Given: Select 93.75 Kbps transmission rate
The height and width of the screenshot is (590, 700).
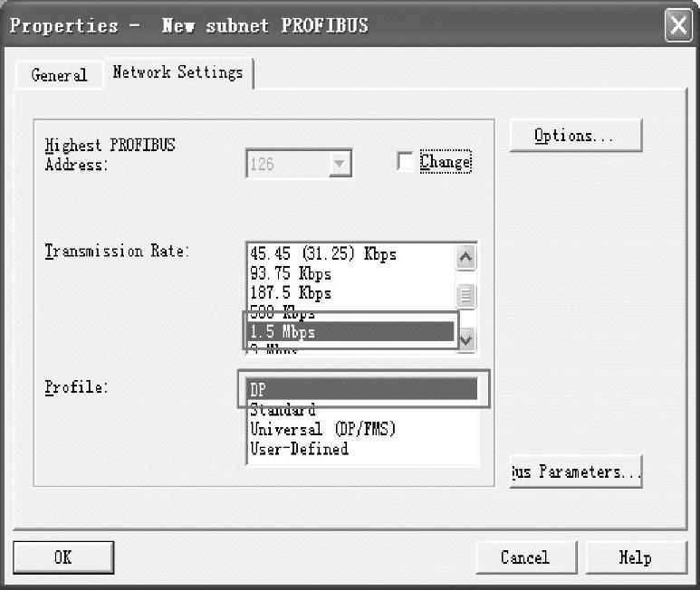Looking at the screenshot, I should tap(350, 273).
